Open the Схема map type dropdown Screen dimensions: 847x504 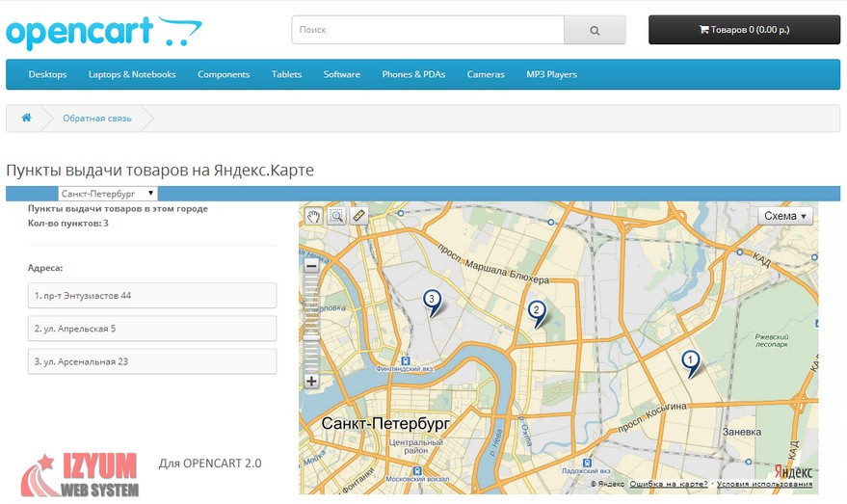[785, 216]
